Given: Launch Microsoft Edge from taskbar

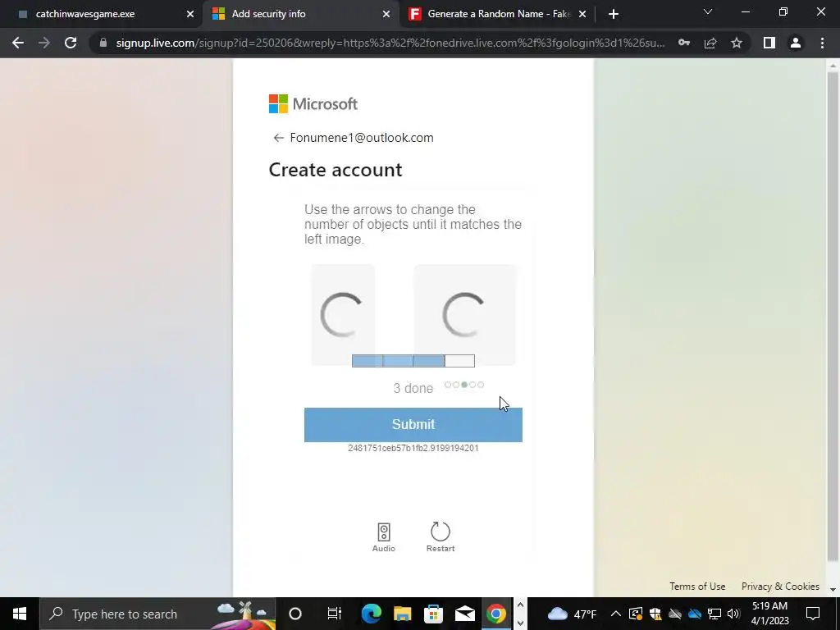Looking at the screenshot, I should coord(371,614).
